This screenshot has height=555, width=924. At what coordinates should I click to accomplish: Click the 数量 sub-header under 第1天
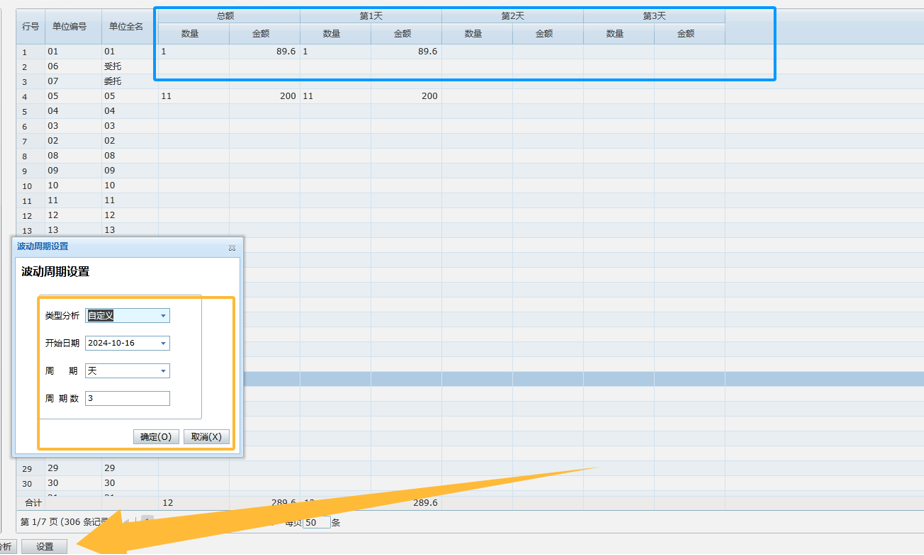(332, 34)
